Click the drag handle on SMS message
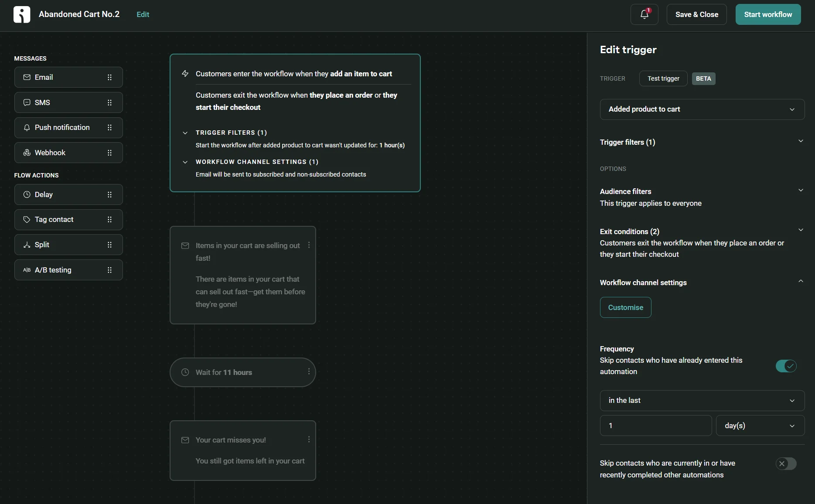The height and width of the screenshot is (504, 815). (x=109, y=102)
